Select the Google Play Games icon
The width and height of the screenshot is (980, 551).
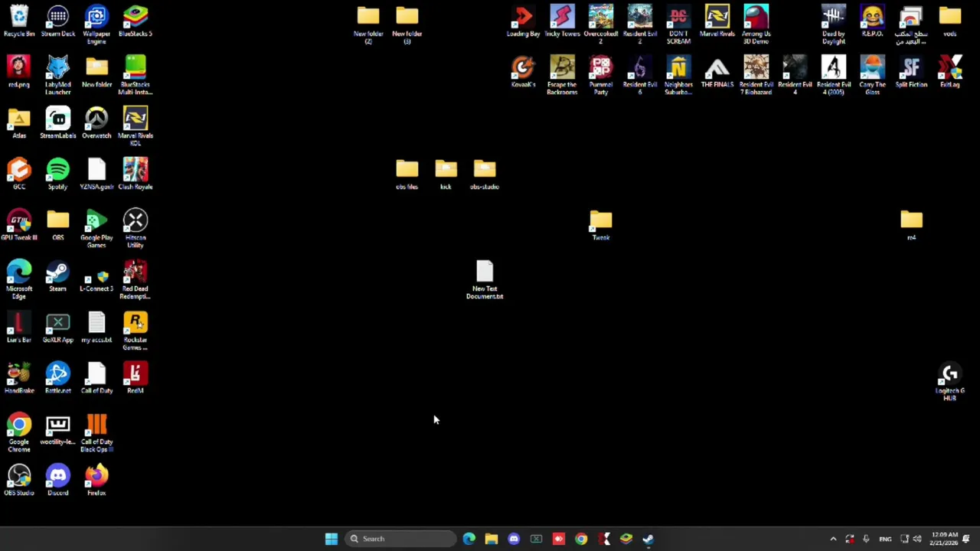click(96, 228)
